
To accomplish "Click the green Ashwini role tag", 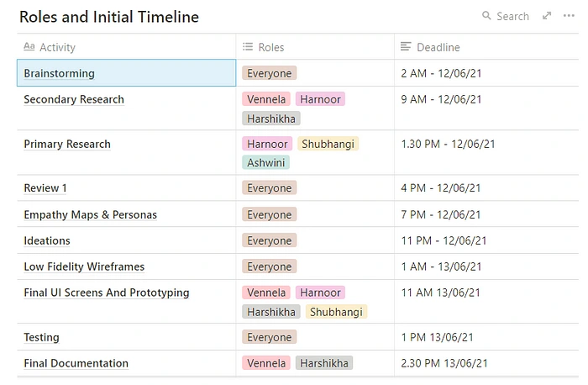I will (266, 162).
